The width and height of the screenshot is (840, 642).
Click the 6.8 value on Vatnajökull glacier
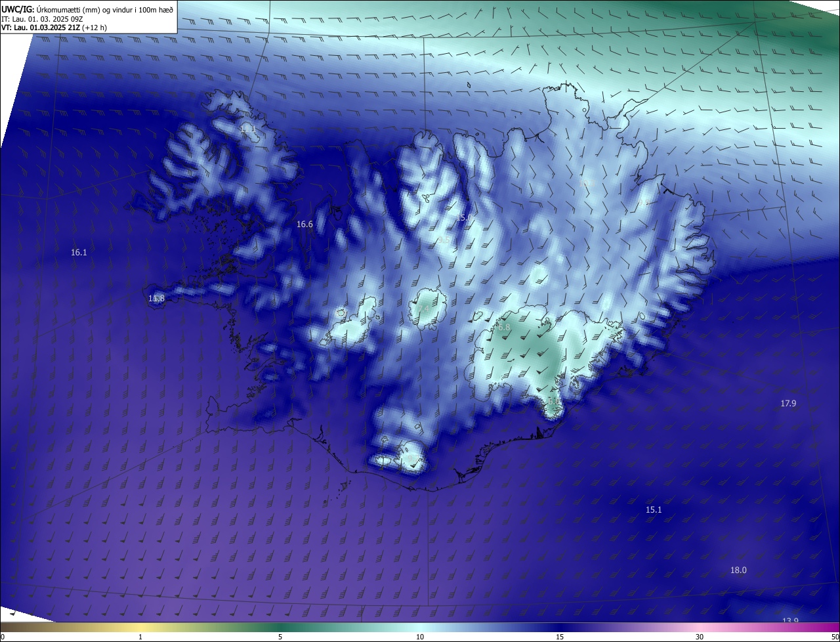[503, 328]
